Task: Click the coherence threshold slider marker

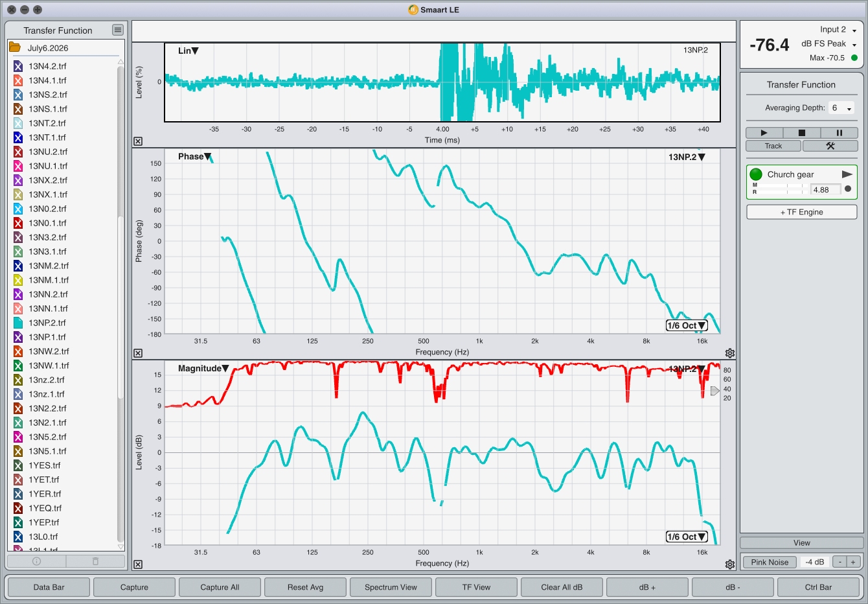Action: tap(715, 391)
